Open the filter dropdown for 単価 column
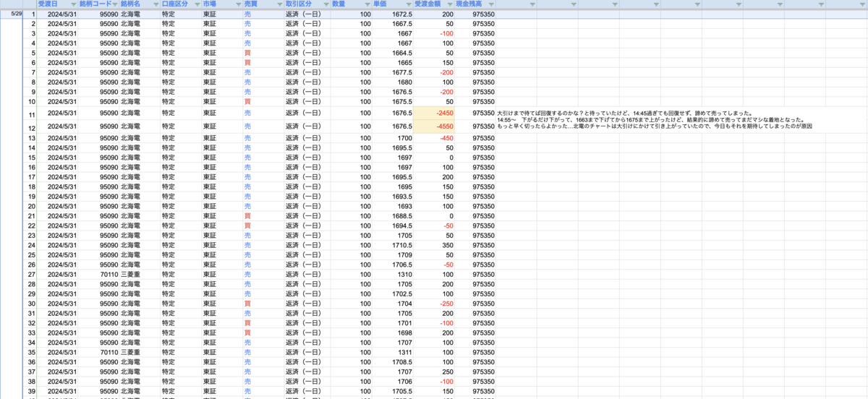This screenshot has width=868, height=399. pyautogui.click(x=409, y=4)
